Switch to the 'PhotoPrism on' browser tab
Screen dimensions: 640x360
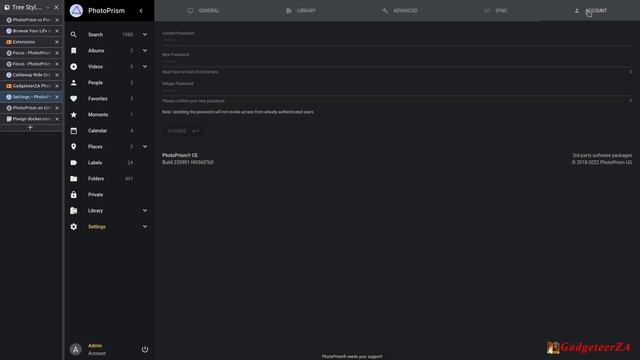click(x=32, y=108)
